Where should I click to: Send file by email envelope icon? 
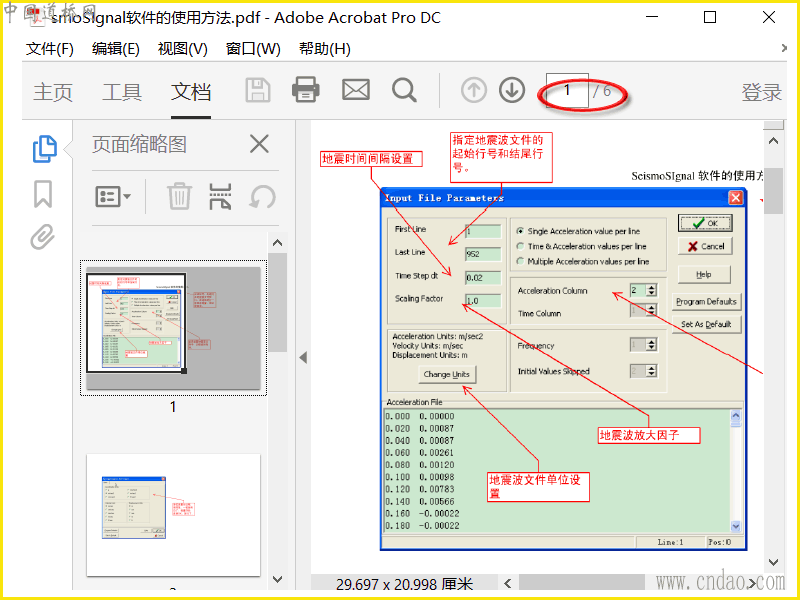coord(356,90)
